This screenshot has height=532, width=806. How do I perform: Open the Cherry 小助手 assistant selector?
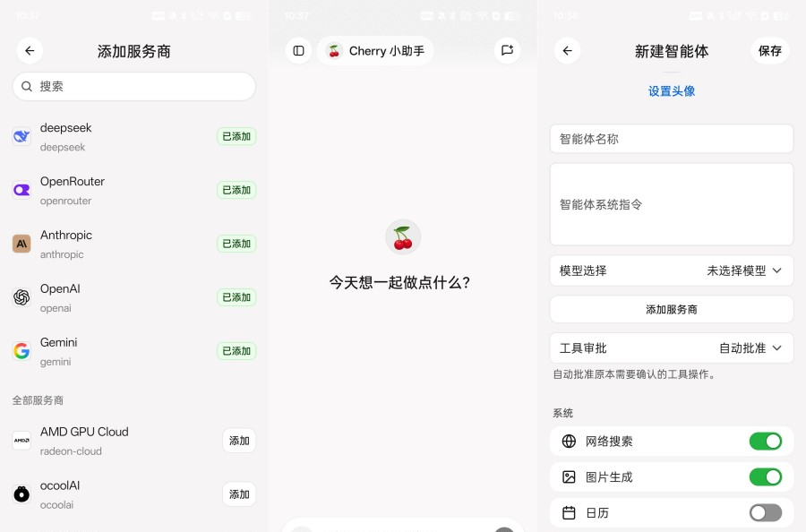click(375, 51)
